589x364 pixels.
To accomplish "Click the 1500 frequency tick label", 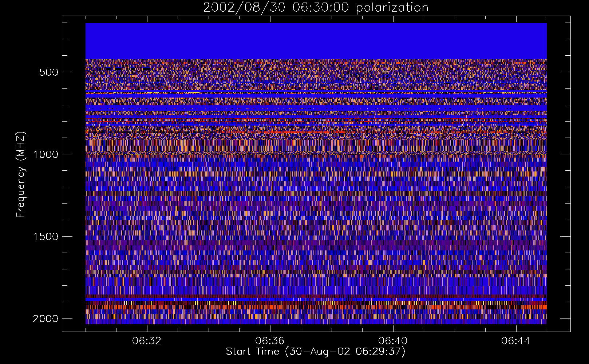I will 46,237.
